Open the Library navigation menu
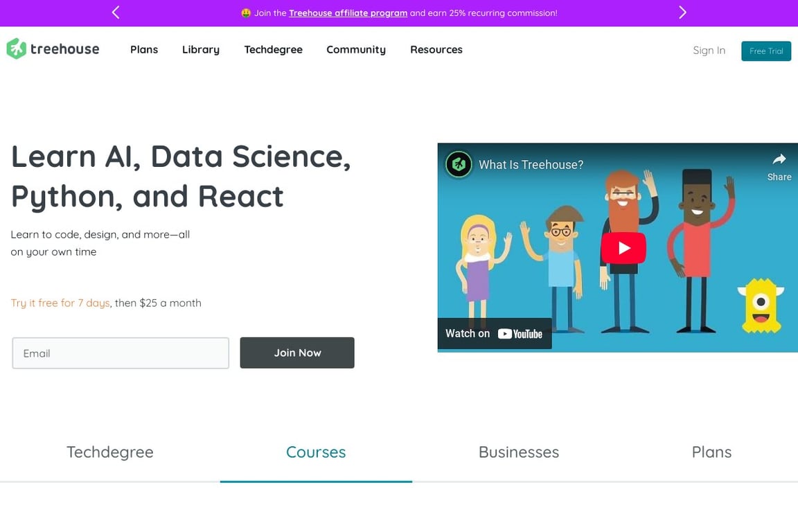 [x=200, y=49]
